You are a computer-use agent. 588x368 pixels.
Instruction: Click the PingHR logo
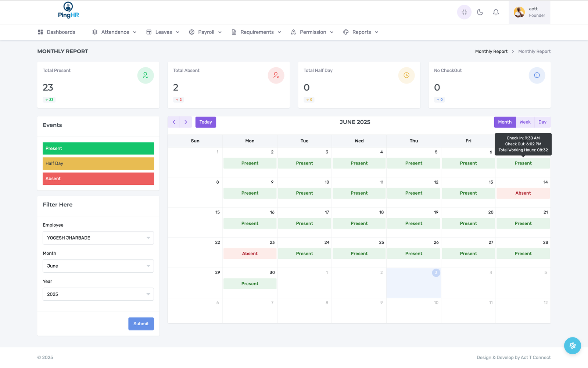click(68, 10)
